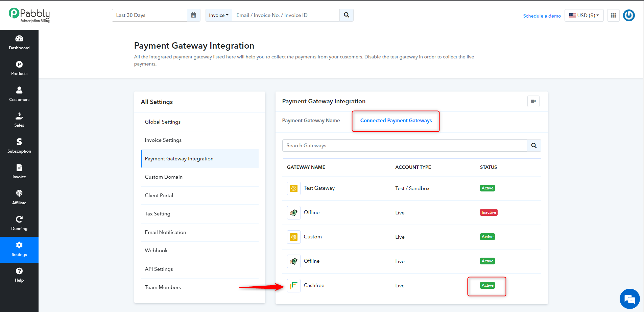Click the power account icon at top right
The width and height of the screenshot is (644, 312).
click(629, 15)
